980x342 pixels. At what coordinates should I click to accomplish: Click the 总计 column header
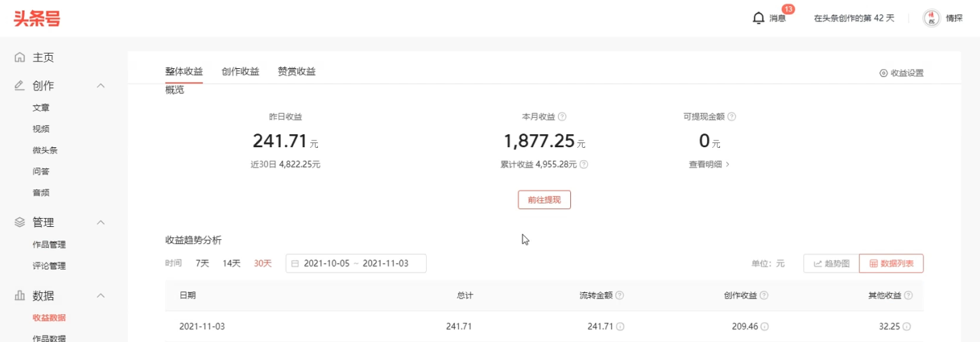465,296
